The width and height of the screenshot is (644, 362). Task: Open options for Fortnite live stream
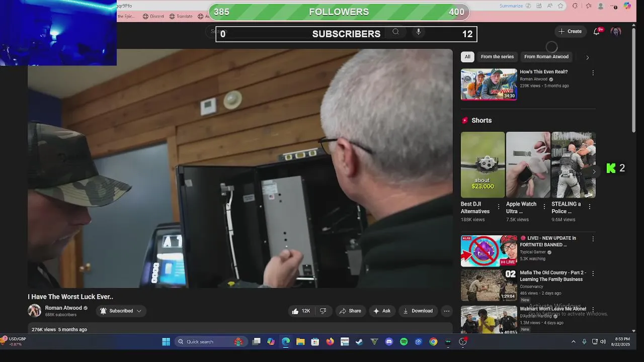click(593, 239)
